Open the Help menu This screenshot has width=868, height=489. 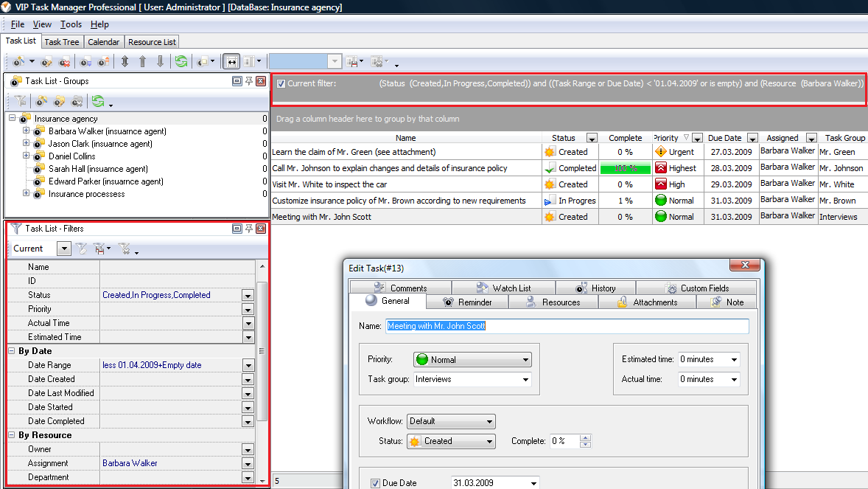point(99,24)
